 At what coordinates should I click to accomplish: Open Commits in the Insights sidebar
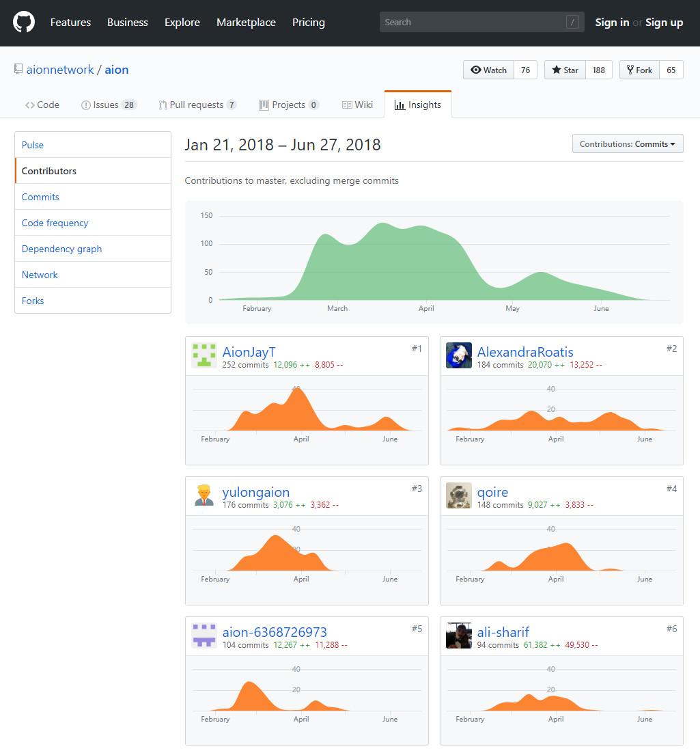tap(93, 196)
